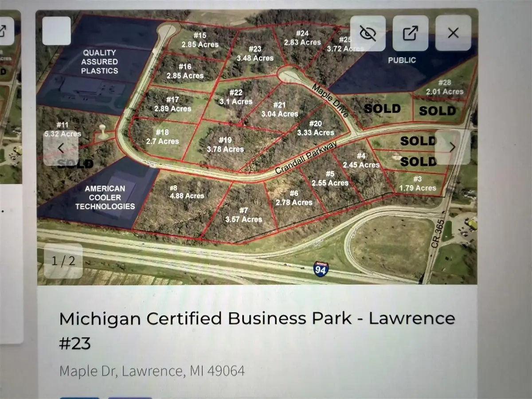The image size is (532, 399).
Task: Open the listing in a new window via share icon
Action: click(410, 33)
